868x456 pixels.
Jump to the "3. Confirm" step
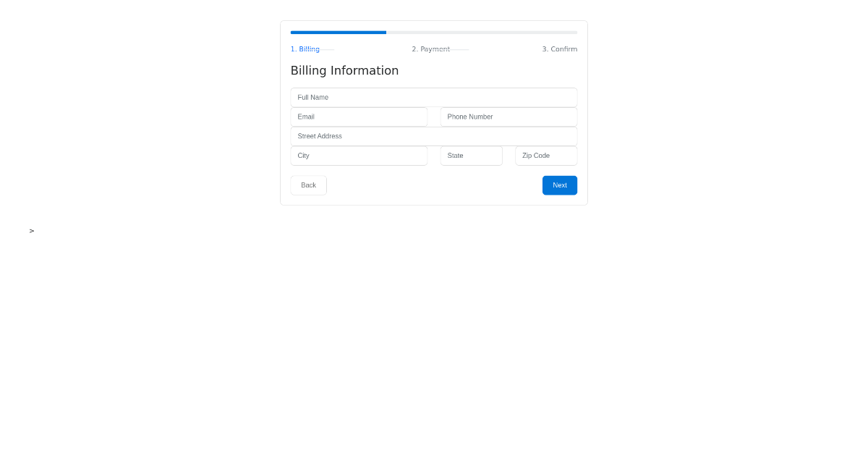click(559, 48)
